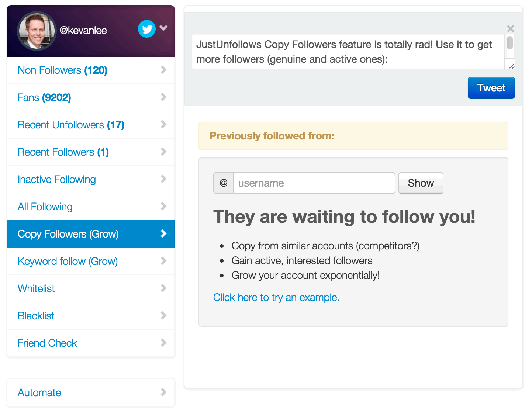Dismiss the tweet prompt with the X
Screen dimensions: 532x419
[x=511, y=28]
